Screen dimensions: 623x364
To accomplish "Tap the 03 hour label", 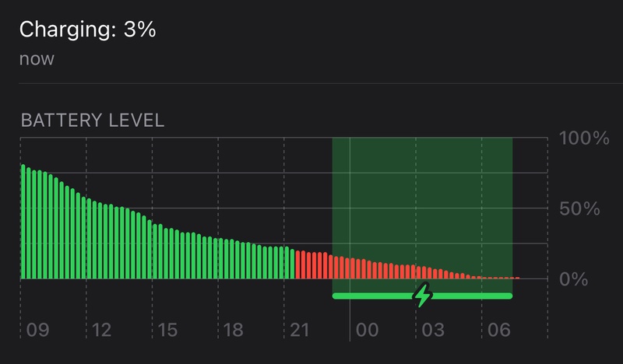I will (x=433, y=330).
